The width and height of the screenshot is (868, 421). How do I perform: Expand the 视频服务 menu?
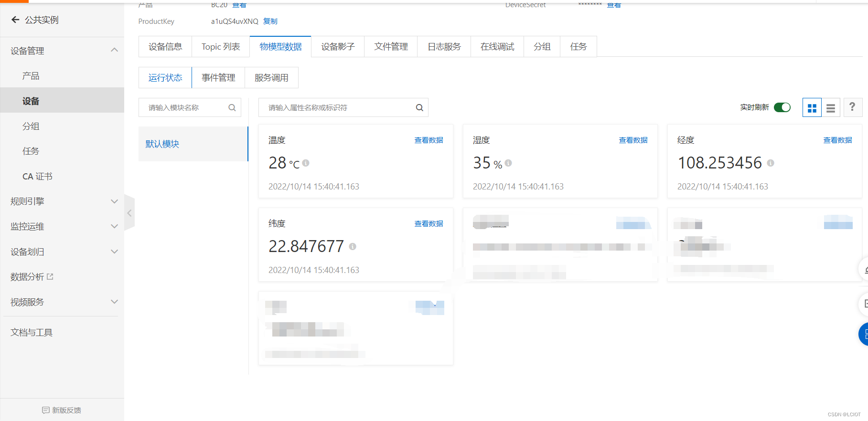pyautogui.click(x=114, y=302)
